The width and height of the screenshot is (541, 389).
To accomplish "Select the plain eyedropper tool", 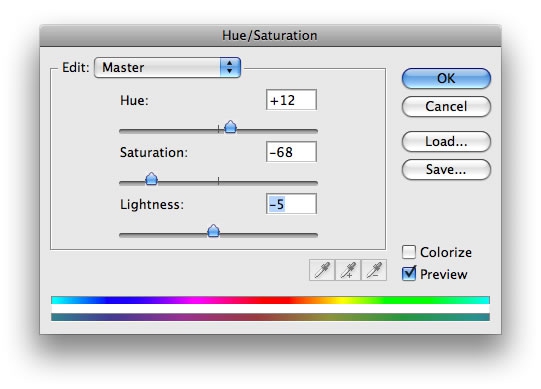I will point(322,270).
